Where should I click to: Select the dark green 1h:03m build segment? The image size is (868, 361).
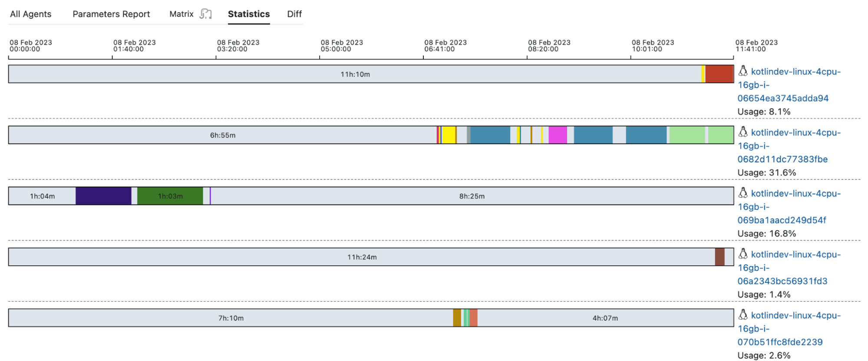[170, 196]
